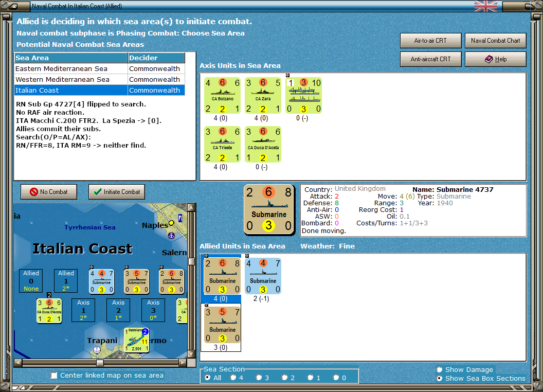The width and height of the screenshot is (543, 392).
Task: Click the 3-5-7 submarine counter on the map
Action: tap(136, 281)
